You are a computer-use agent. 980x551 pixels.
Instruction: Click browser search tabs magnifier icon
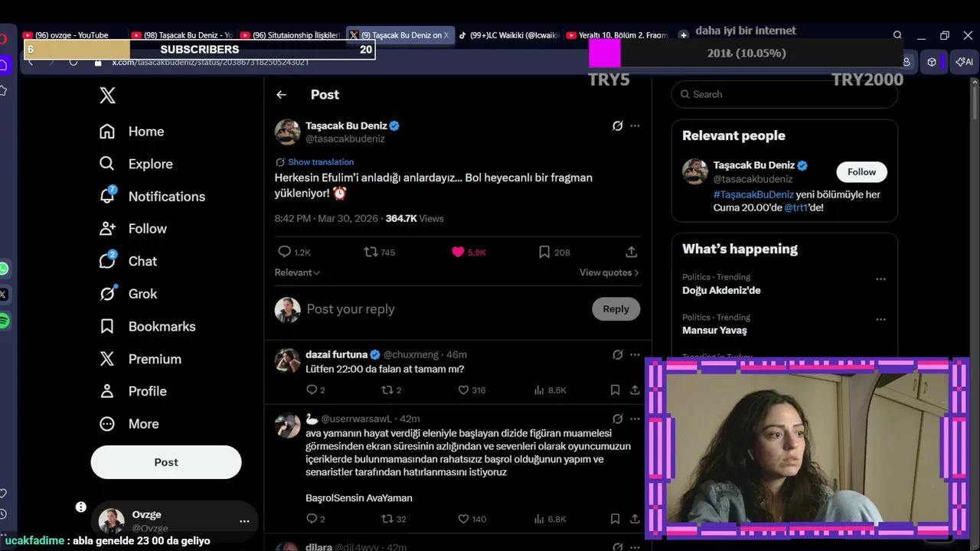[x=897, y=35]
